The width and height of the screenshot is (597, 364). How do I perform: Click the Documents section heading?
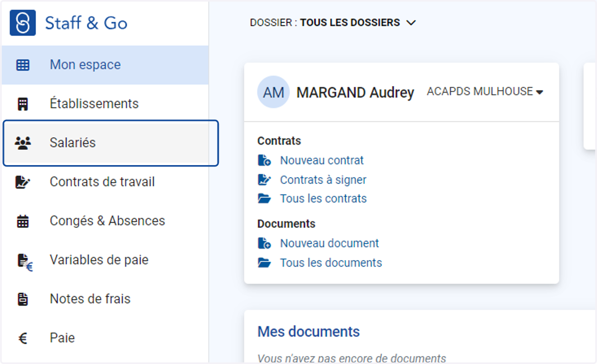coord(286,224)
